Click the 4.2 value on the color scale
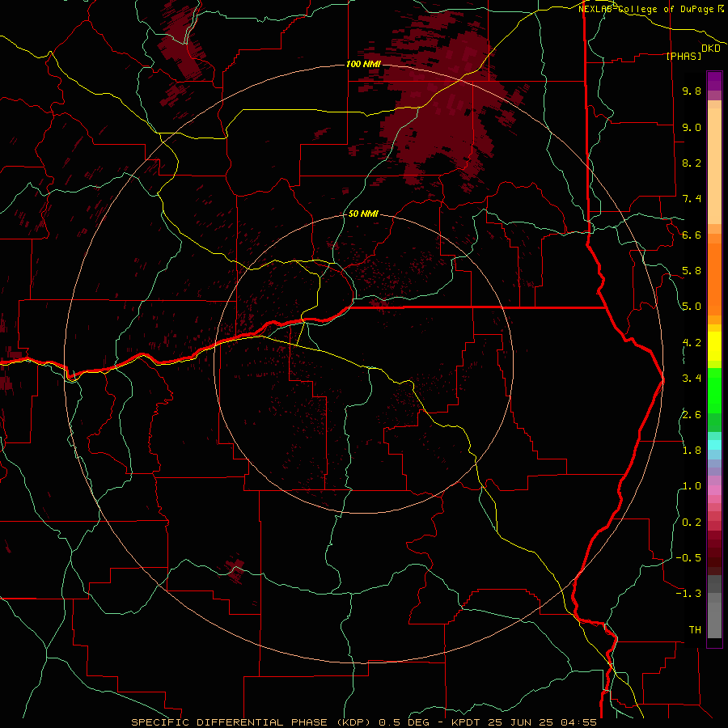This screenshot has width=728, height=728. (x=692, y=343)
